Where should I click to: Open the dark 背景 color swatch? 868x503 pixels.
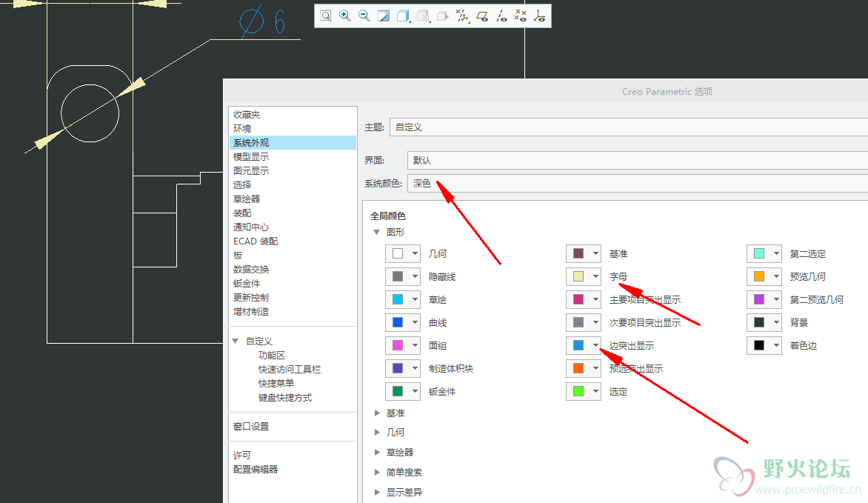tap(764, 322)
